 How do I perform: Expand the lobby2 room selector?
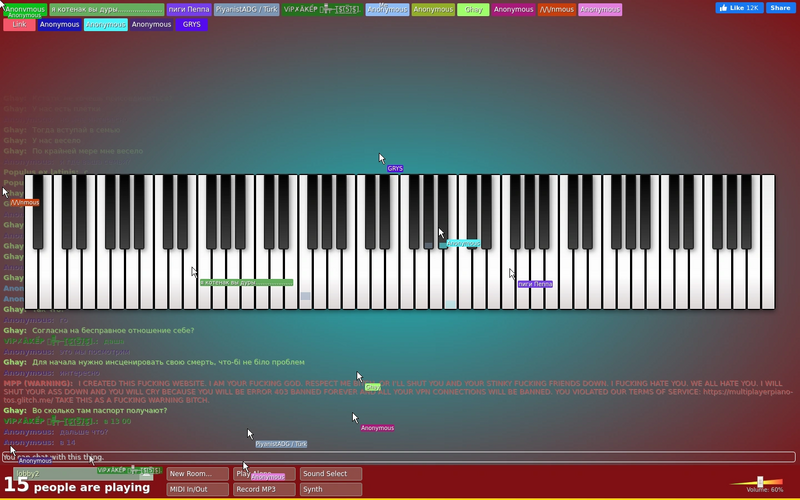pos(83,474)
